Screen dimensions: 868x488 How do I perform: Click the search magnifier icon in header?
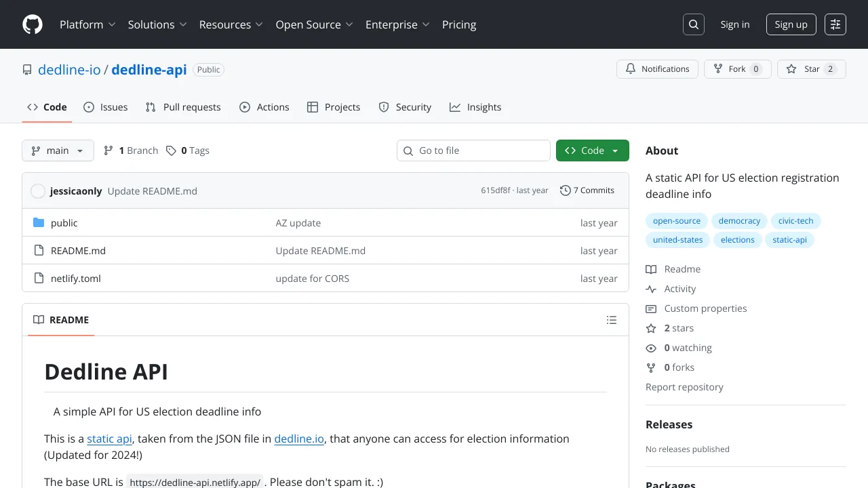(694, 24)
